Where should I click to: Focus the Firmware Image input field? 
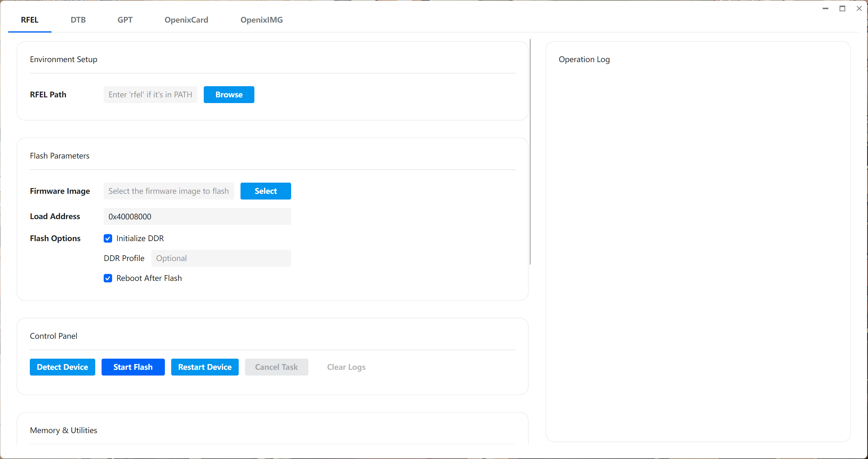pos(168,191)
